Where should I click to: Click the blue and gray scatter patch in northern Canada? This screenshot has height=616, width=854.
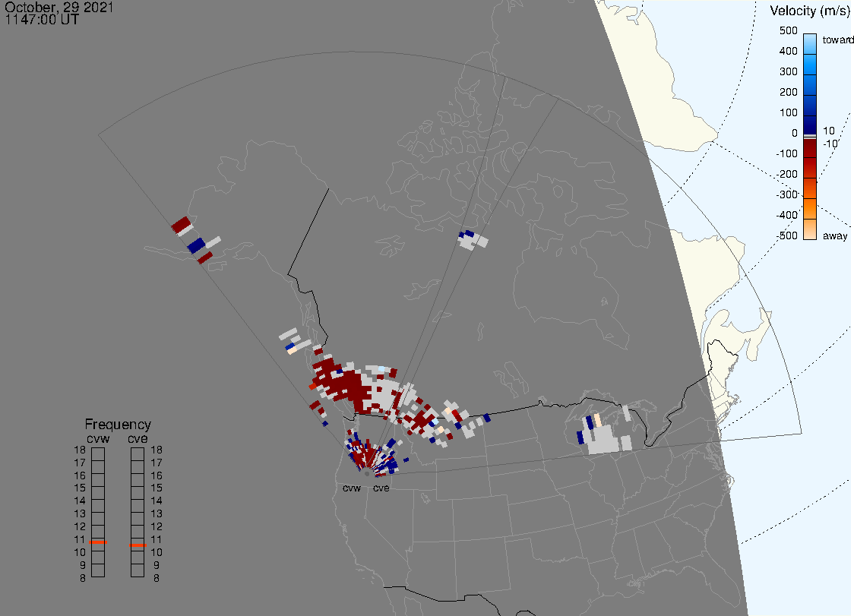472,240
